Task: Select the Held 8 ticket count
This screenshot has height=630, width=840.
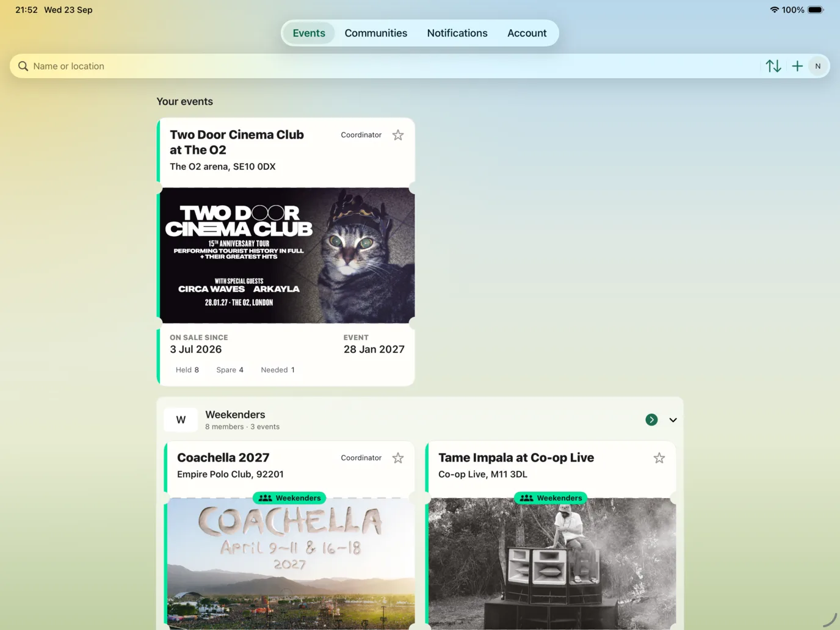Action: tap(187, 370)
